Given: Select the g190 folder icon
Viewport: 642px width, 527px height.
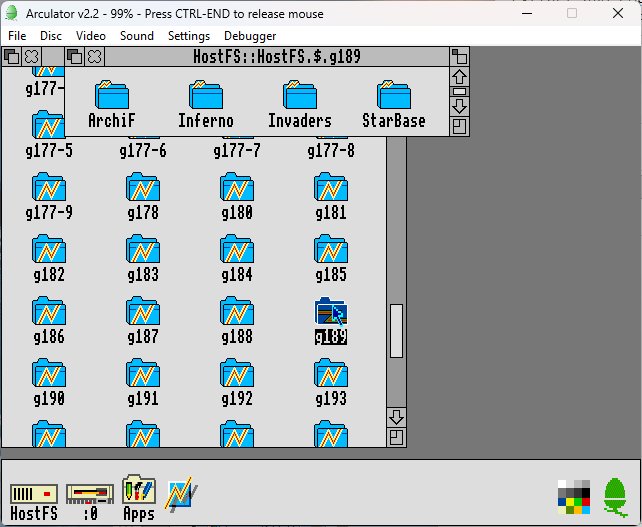Looking at the screenshot, I should point(49,373).
